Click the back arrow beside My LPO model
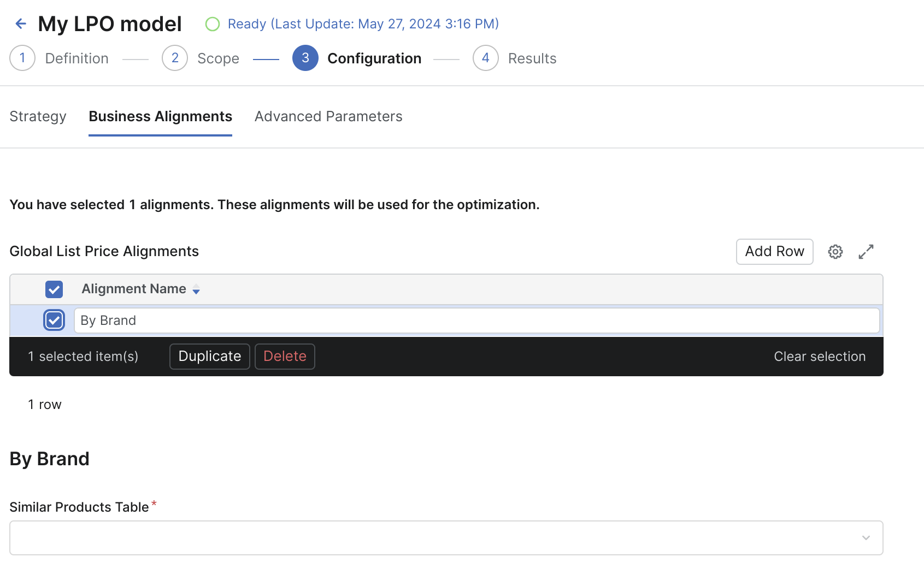Screen dimensions: 924x575 21,23
